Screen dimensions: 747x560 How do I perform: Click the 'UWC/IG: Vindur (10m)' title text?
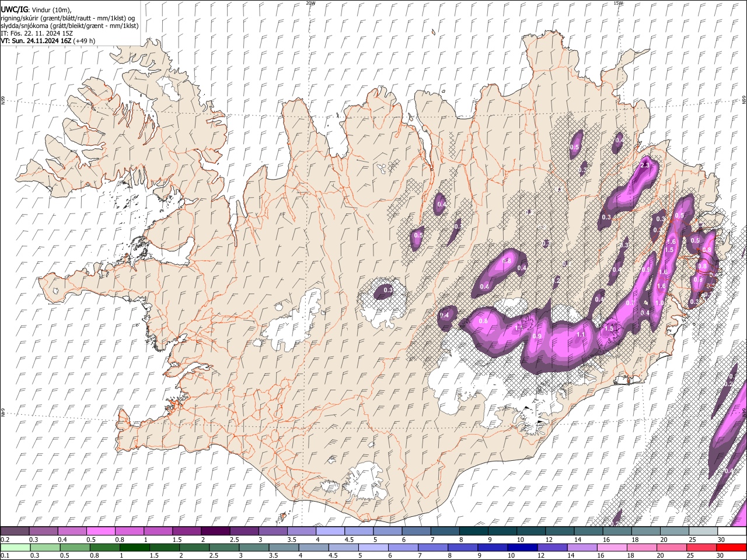click(36, 10)
